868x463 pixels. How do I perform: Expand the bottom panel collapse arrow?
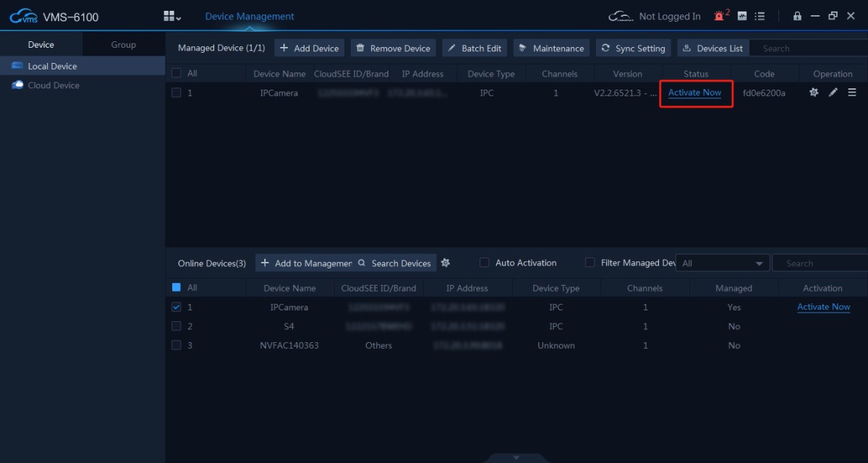516,457
